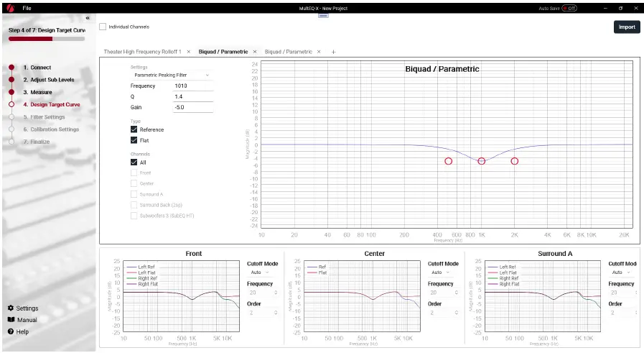Screen dimensions: 644x353
Task: Collapse the sidebar with the double chevron
Action: pyautogui.click(x=88, y=18)
